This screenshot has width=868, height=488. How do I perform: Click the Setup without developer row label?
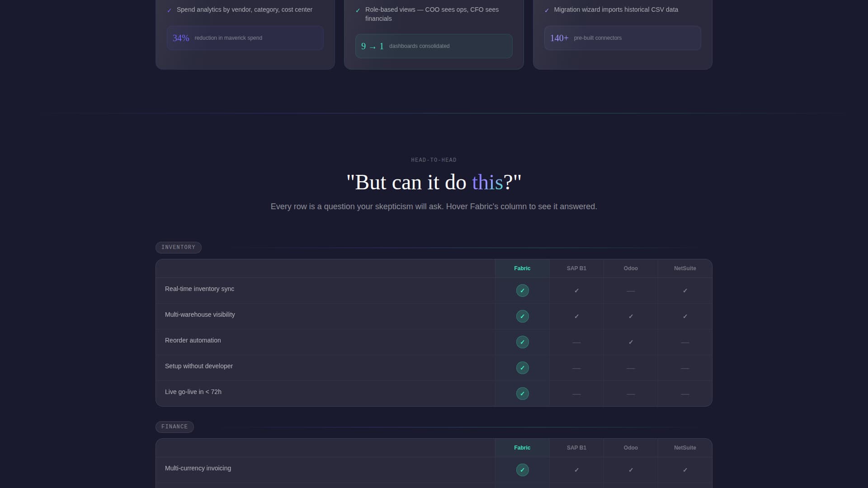tap(199, 366)
